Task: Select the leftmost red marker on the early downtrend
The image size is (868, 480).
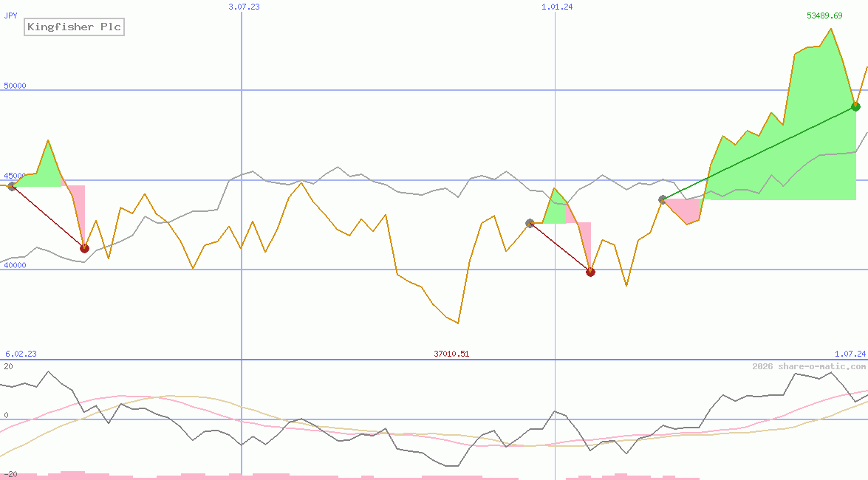Action: pyautogui.click(x=84, y=247)
